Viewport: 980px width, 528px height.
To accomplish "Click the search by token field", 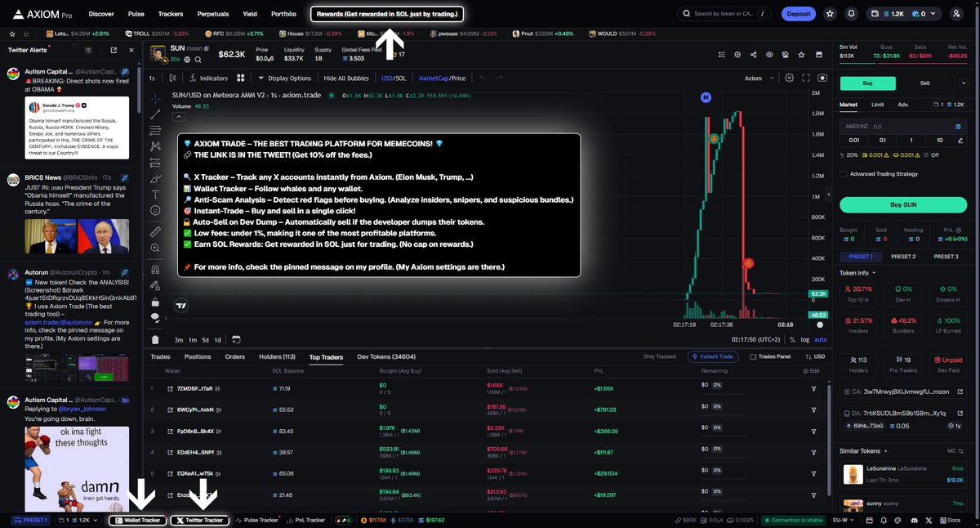I will pyautogui.click(x=724, y=14).
